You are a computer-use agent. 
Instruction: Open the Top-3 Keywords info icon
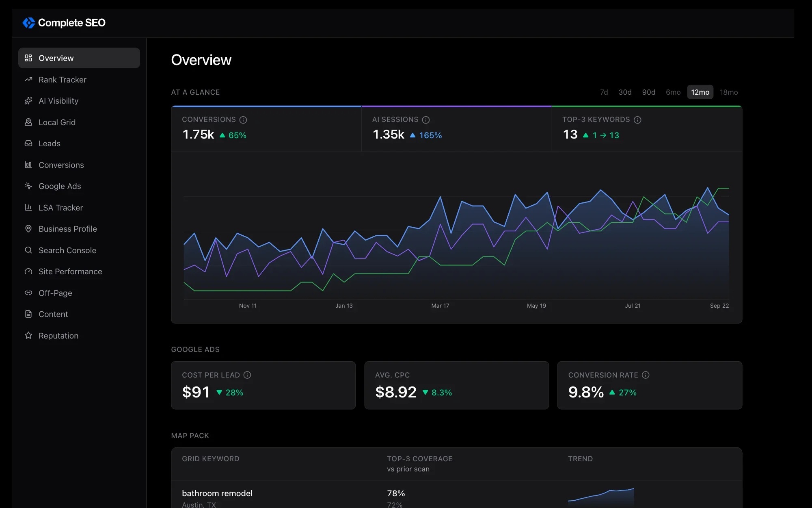tap(637, 120)
